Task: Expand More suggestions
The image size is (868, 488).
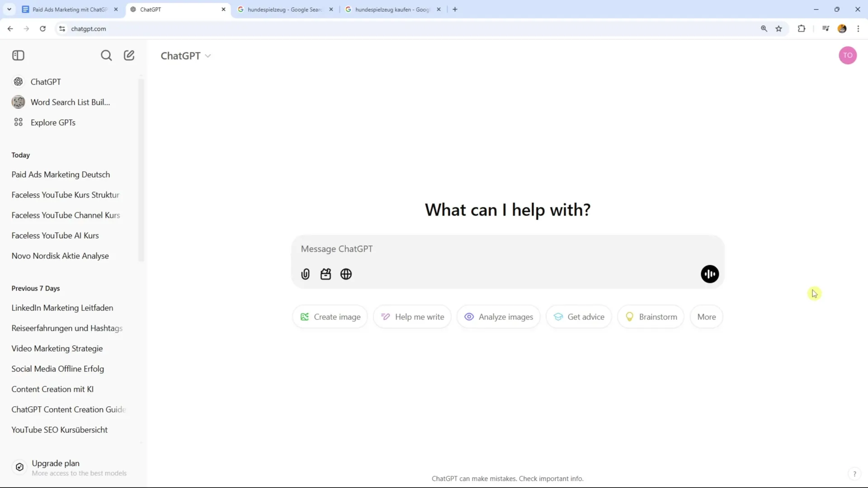Action: [x=707, y=317]
